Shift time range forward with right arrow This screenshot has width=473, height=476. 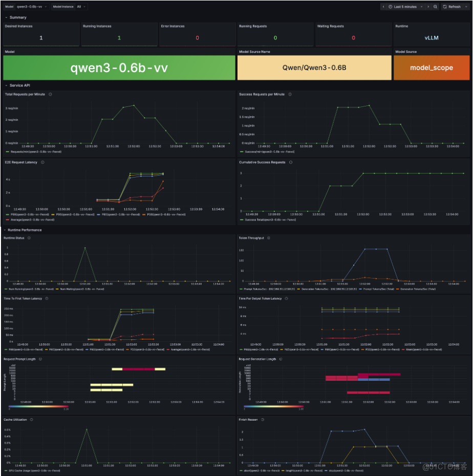[x=428, y=7]
